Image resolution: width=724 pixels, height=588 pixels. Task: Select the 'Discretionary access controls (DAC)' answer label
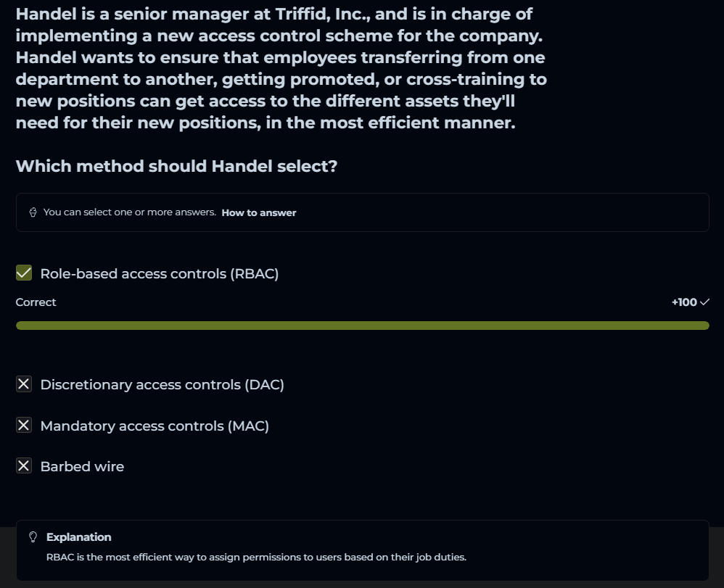pyautogui.click(x=162, y=384)
